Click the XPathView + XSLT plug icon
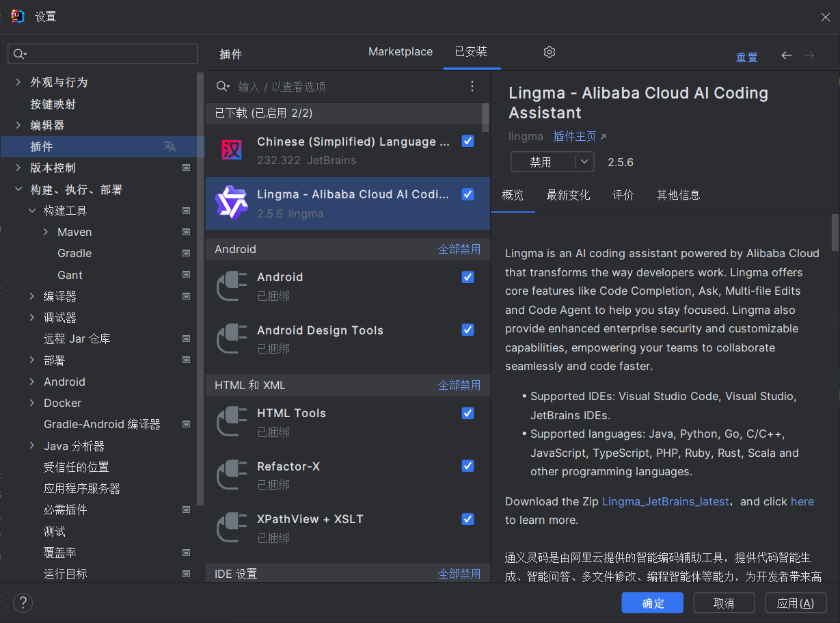 (x=231, y=528)
